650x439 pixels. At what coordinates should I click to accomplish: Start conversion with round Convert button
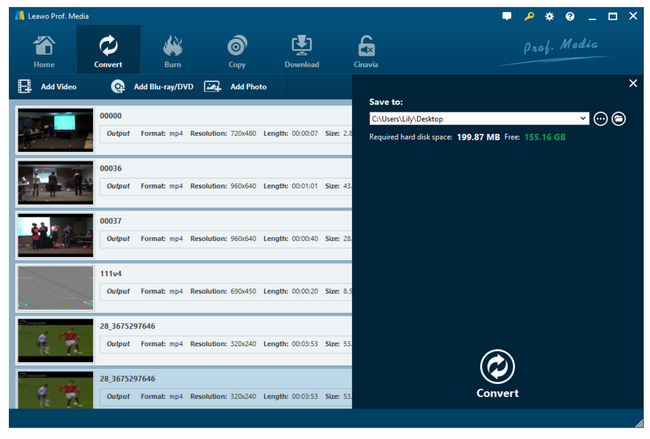[x=497, y=366]
